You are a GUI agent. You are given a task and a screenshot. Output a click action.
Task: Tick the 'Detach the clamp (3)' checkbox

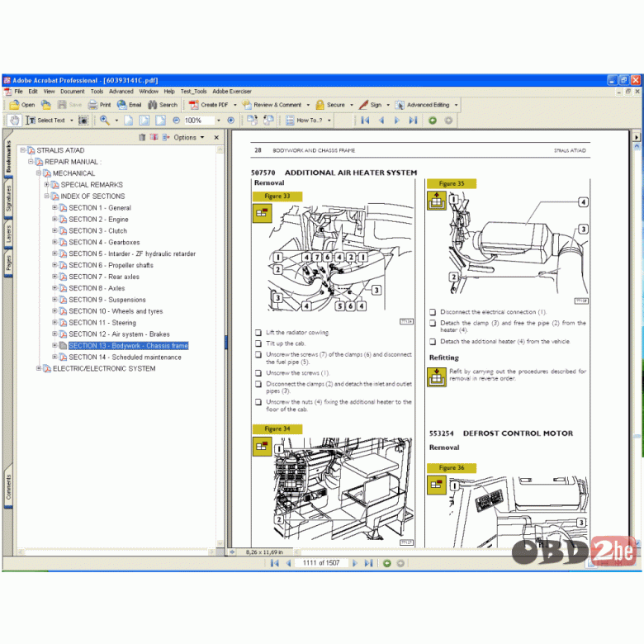pos(433,323)
